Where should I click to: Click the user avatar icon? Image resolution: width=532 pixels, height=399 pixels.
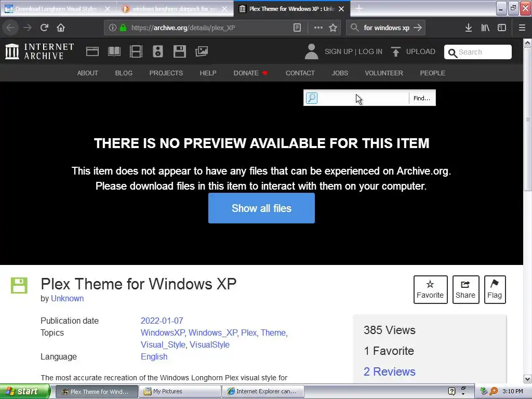click(x=312, y=51)
